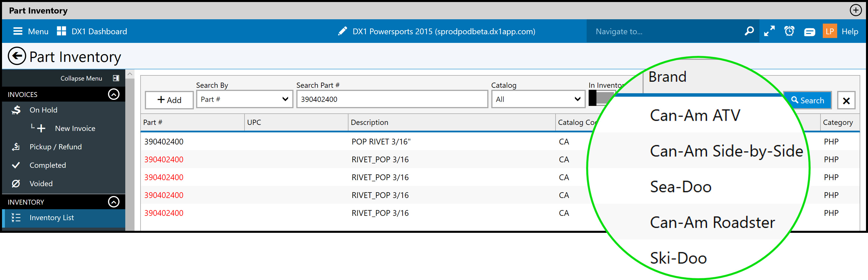Click the Help link
Image resolution: width=868 pixels, height=280 pixels.
[850, 31]
